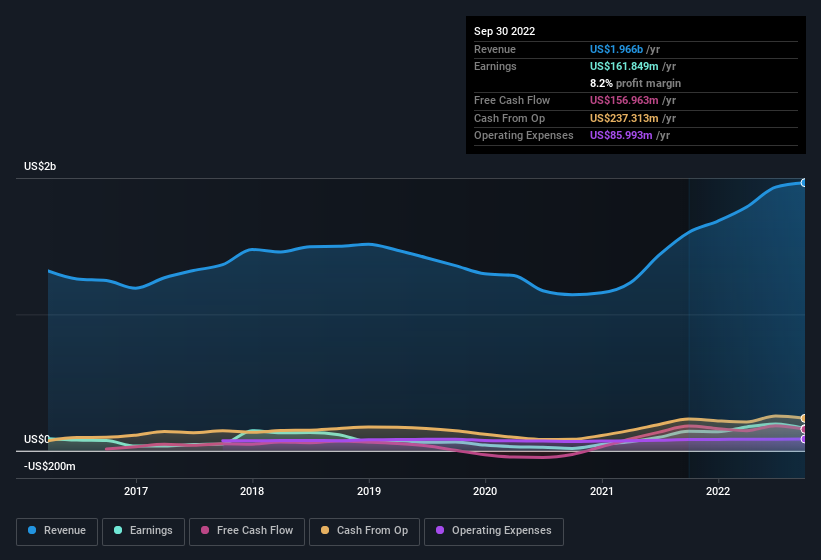Click the 2020 x-axis label
The height and width of the screenshot is (560, 821).
pyautogui.click(x=485, y=491)
